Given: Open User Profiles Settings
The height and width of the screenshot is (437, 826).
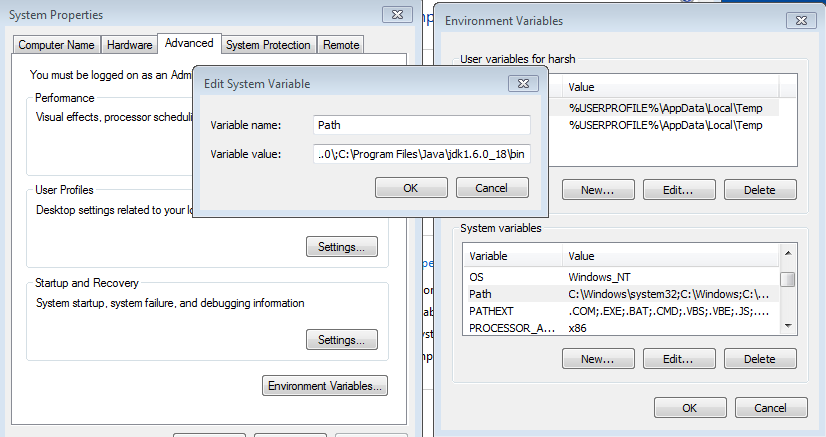Looking at the screenshot, I should click(x=342, y=247).
